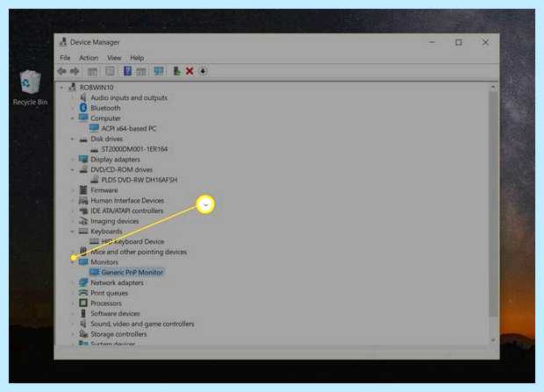The image size is (544, 392).
Task: Select HID Keyboard Device entry
Action: (x=132, y=242)
